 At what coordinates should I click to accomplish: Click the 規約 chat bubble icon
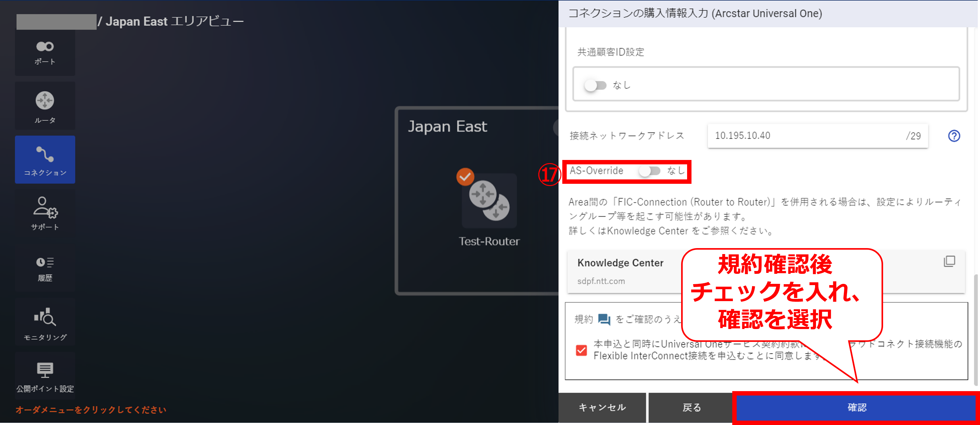click(604, 319)
